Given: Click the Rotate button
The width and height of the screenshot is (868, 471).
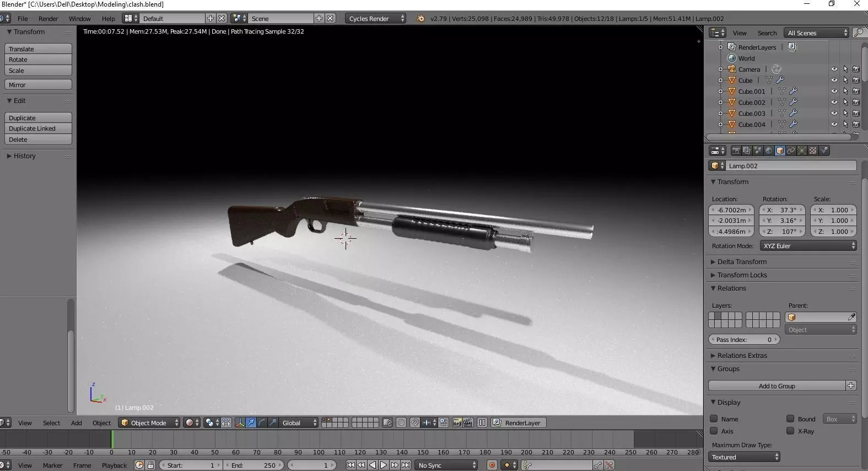Looking at the screenshot, I should click(38, 60).
